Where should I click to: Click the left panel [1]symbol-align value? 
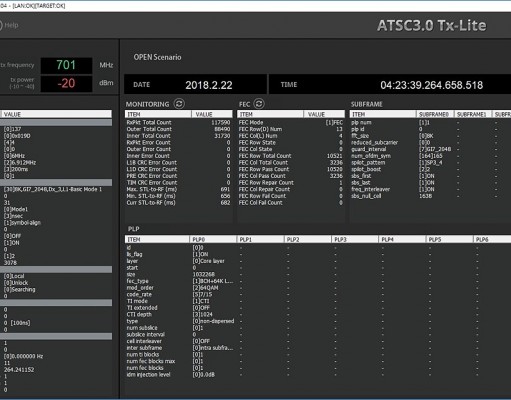click(x=22, y=223)
